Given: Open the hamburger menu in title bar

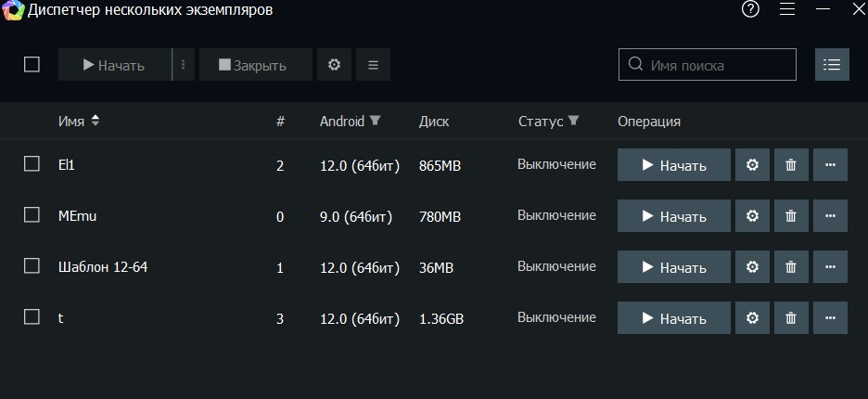Looking at the screenshot, I should (787, 9).
